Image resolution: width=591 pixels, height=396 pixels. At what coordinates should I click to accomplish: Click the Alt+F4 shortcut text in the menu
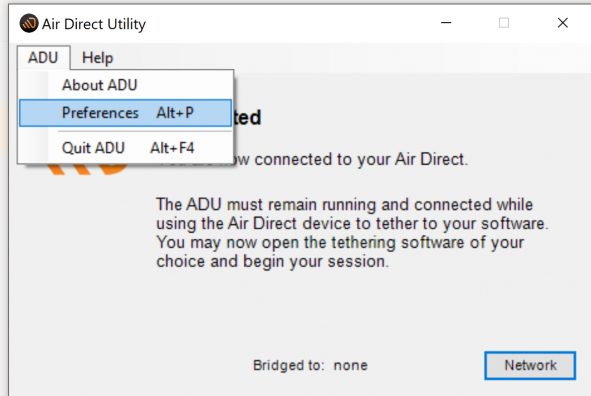(172, 148)
